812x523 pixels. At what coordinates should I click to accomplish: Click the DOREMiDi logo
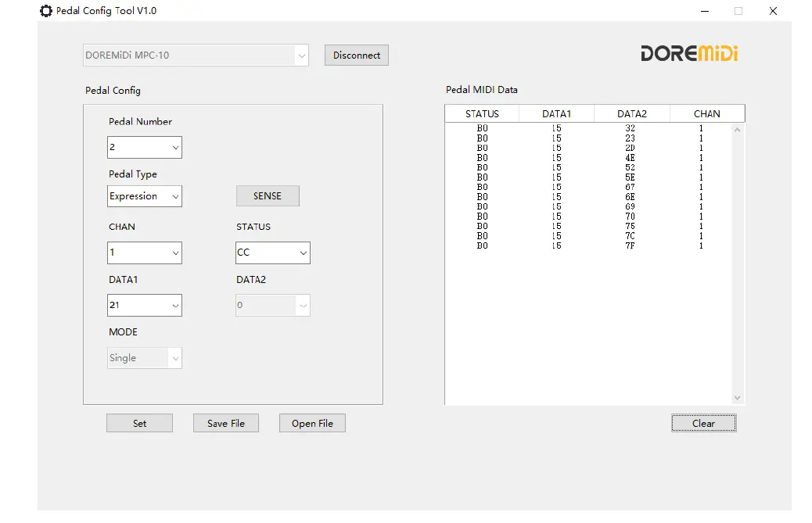pos(689,53)
